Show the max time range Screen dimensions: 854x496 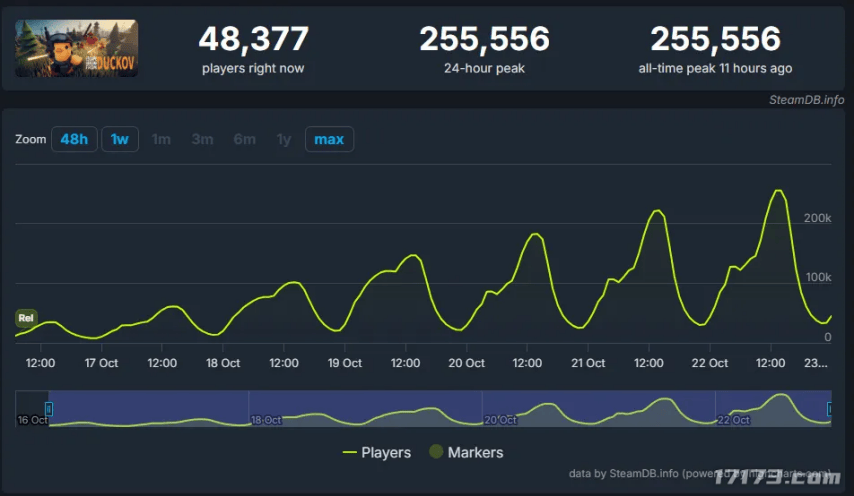[x=329, y=139]
